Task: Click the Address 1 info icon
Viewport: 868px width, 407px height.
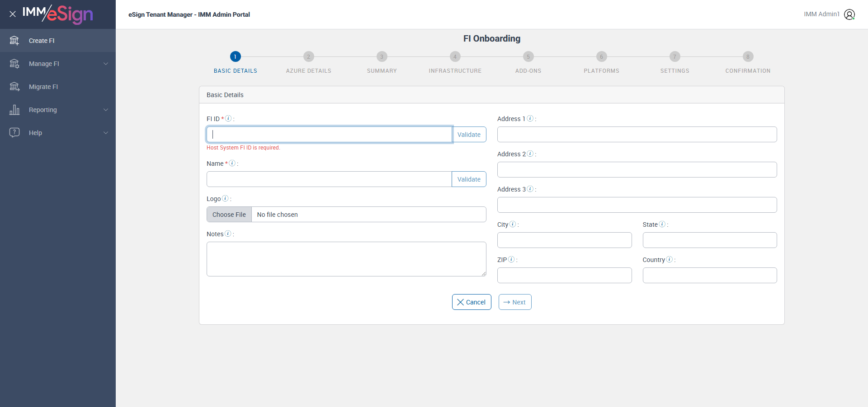Action: click(x=530, y=118)
